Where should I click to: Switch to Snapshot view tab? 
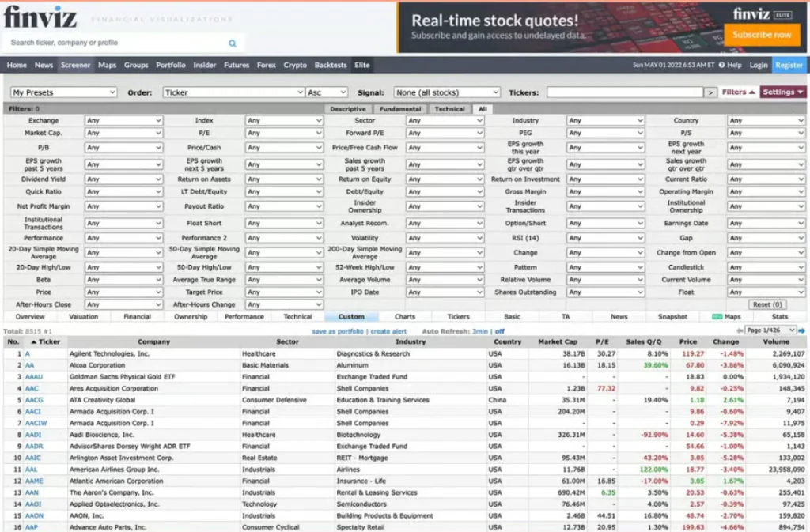[x=672, y=317]
